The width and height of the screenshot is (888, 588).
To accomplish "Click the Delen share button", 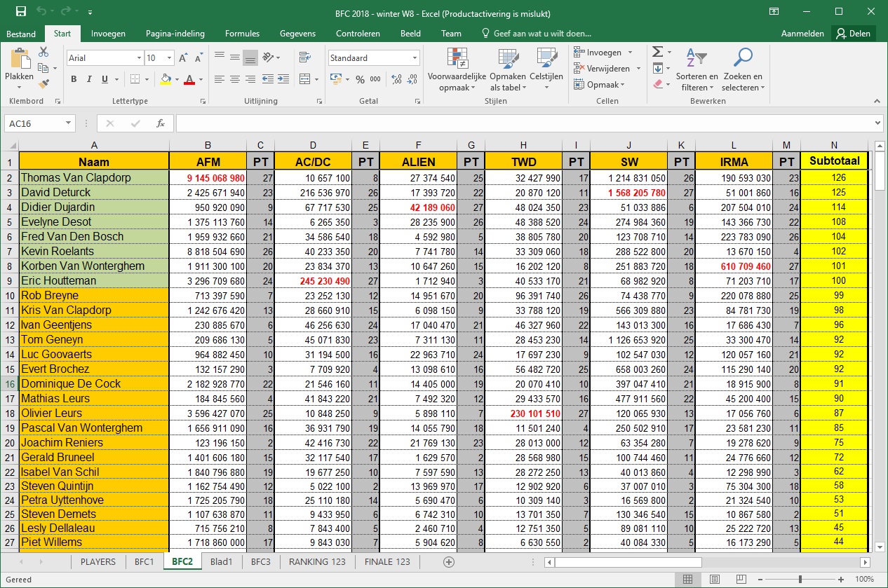I will [853, 33].
